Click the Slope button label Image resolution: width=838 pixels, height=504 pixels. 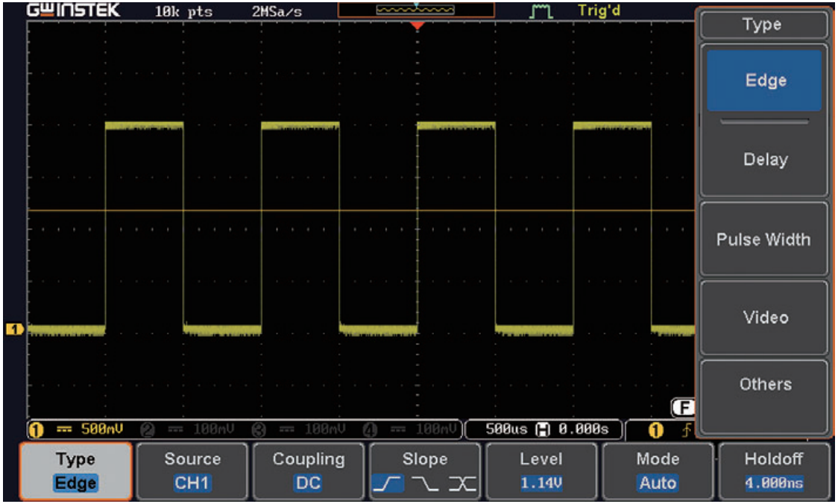[425, 459]
